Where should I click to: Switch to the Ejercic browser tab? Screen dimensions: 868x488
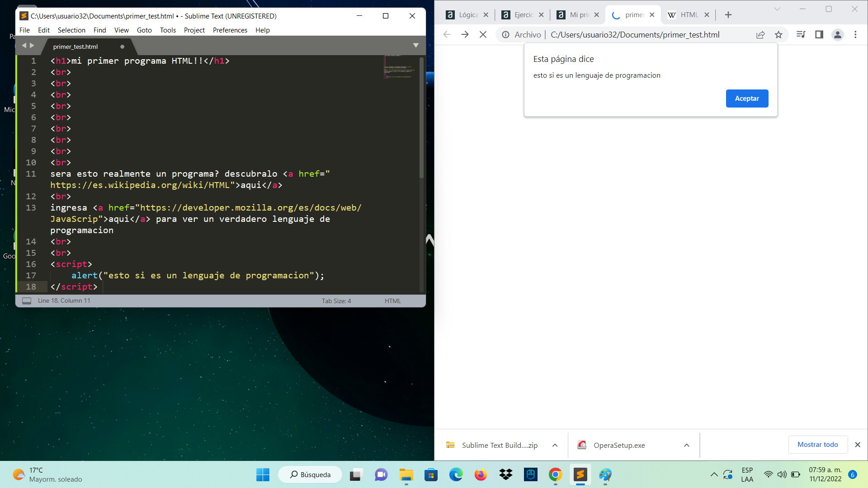[x=524, y=15]
